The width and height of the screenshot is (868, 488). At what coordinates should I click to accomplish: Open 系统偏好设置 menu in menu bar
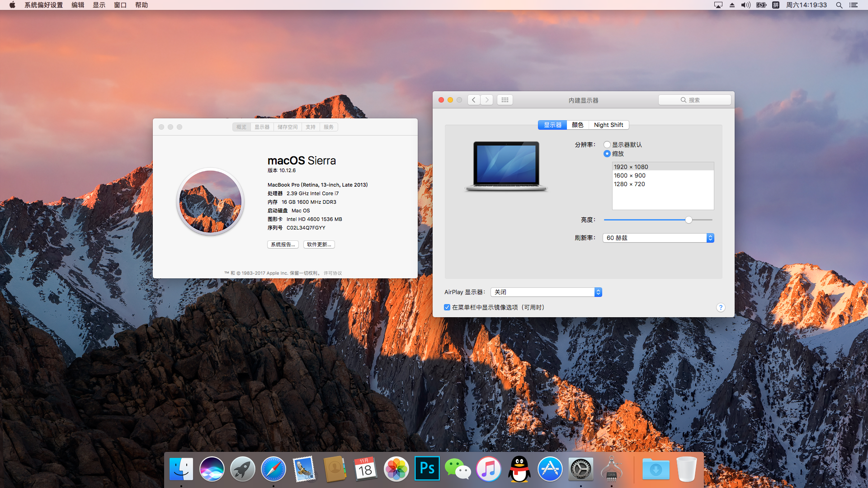click(44, 5)
